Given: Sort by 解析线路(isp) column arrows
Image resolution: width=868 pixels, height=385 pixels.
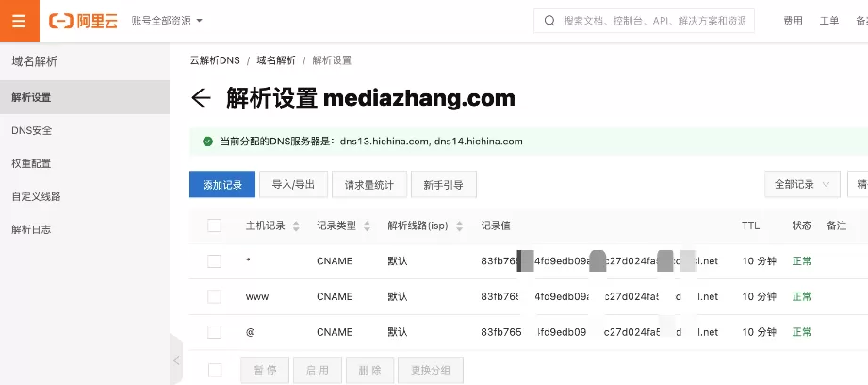Looking at the screenshot, I should (460, 226).
